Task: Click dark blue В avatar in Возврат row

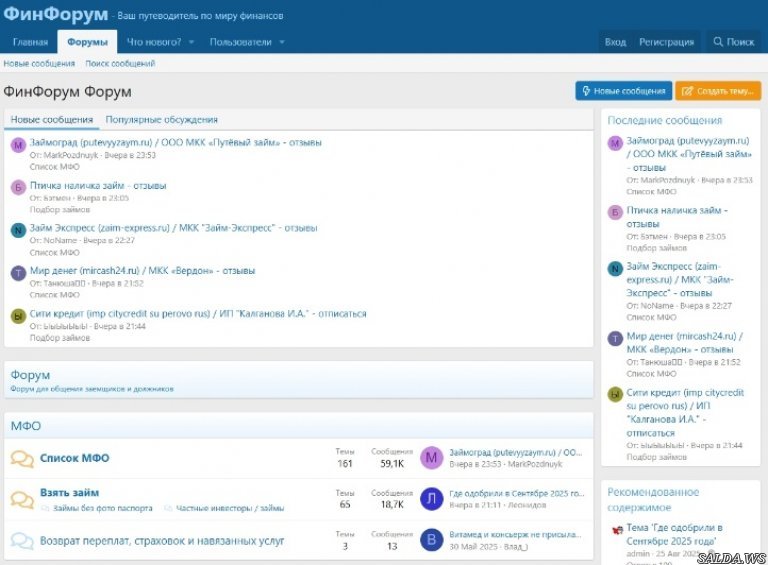Action: pyautogui.click(x=431, y=540)
